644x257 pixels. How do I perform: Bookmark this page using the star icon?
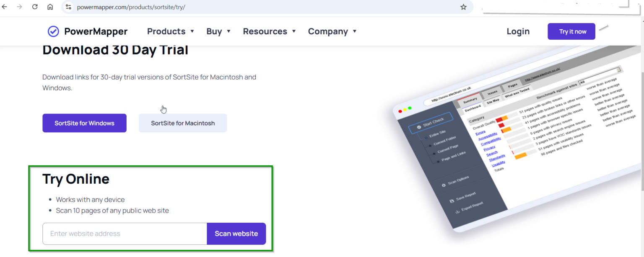click(x=463, y=7)
